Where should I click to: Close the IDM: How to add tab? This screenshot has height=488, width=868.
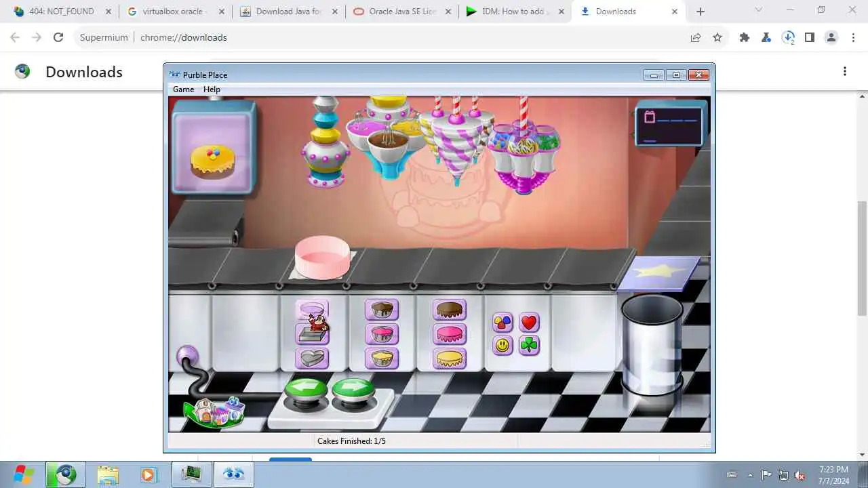click(561, 12)
